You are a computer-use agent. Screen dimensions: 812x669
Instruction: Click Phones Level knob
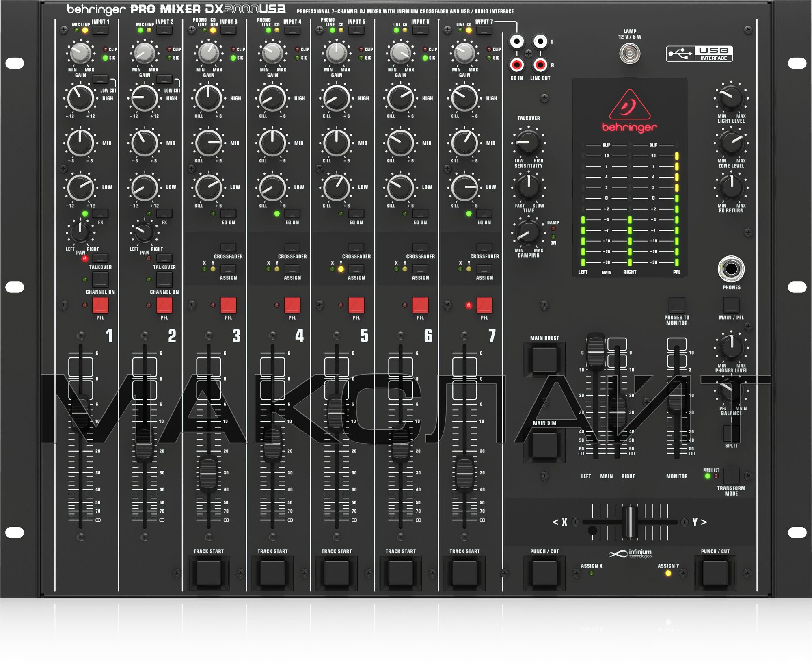(731, 347)
